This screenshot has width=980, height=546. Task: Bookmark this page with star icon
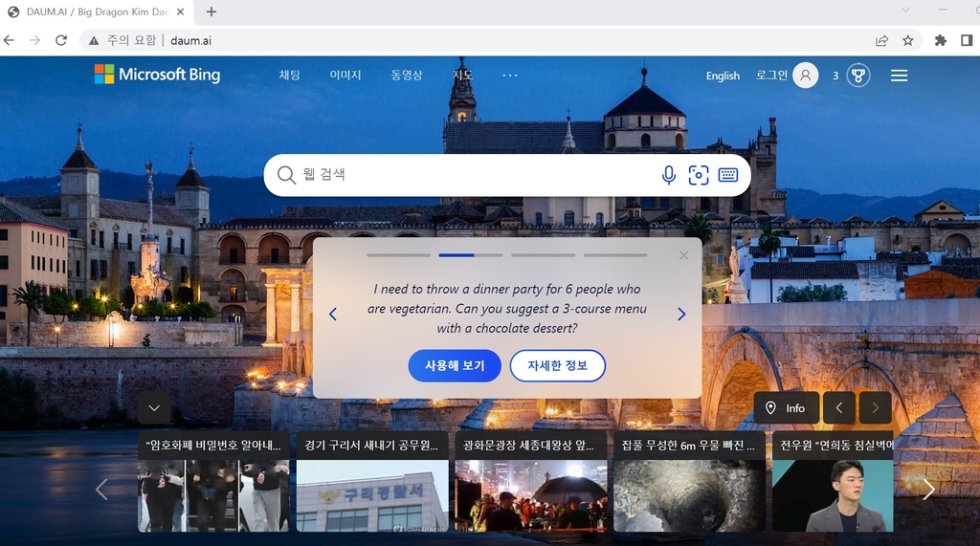pyautogui.click(x=908, y=40)
